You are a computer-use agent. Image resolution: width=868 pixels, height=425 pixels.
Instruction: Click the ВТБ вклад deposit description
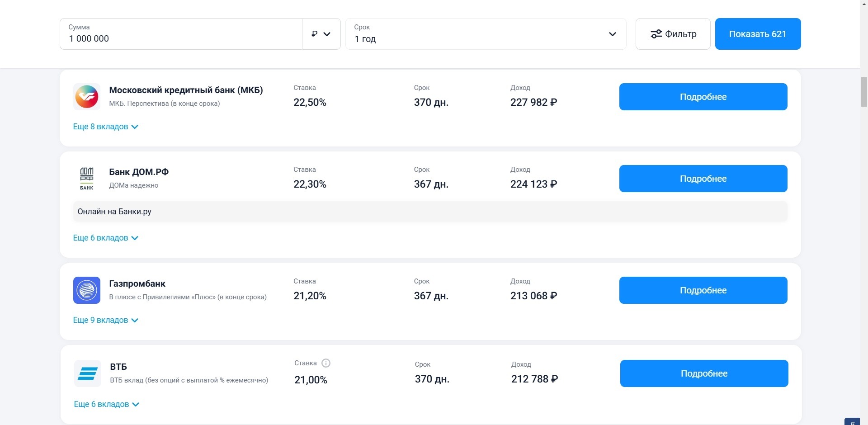[189, 380]
